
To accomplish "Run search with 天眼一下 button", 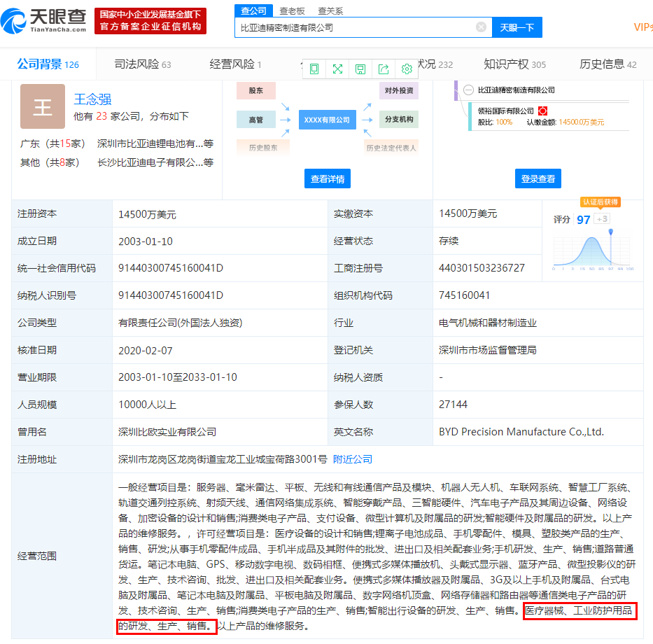I will [517, 27].
